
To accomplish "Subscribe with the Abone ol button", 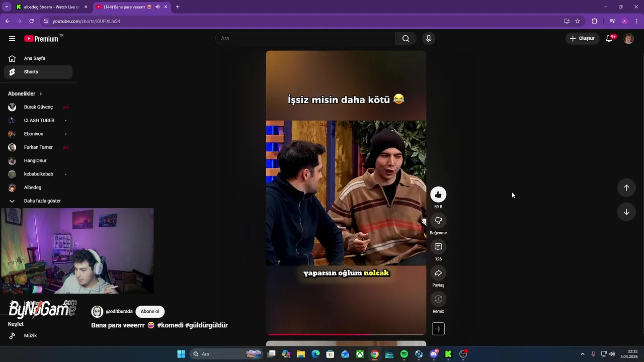I will pos(150,311).
